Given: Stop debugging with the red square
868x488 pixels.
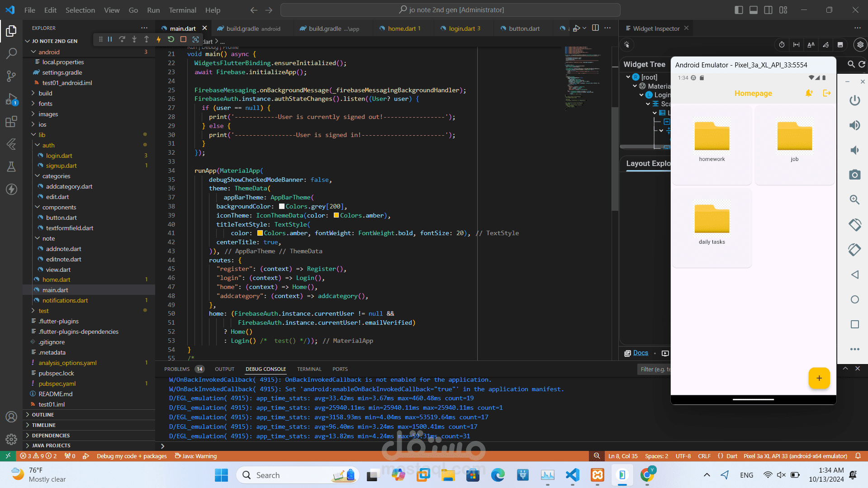Looking at the screenshot, I should (x=183, y=39).
